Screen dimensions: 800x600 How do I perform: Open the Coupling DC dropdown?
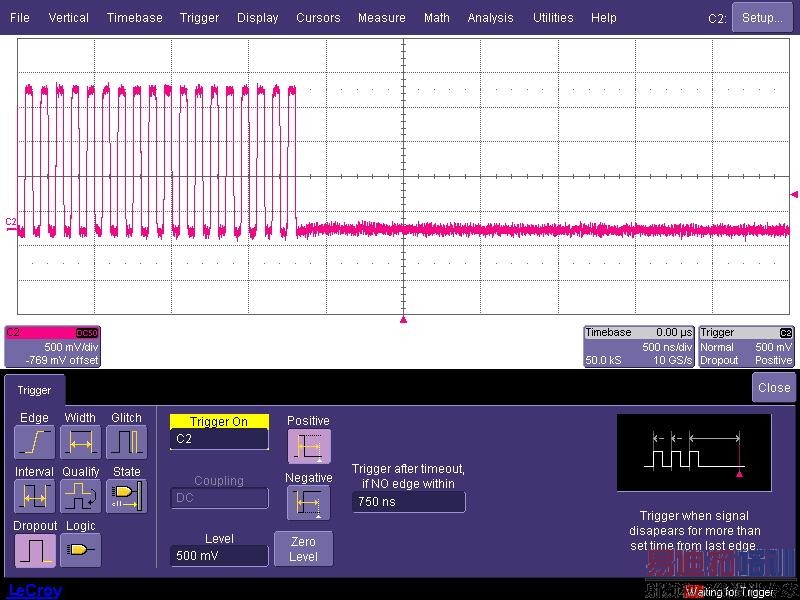219,498
